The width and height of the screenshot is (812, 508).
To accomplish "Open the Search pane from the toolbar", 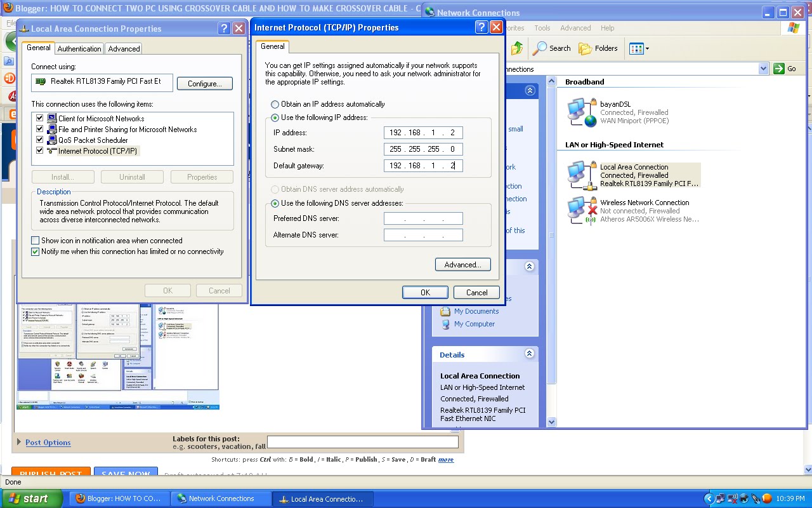I will (x=551, y=48).
